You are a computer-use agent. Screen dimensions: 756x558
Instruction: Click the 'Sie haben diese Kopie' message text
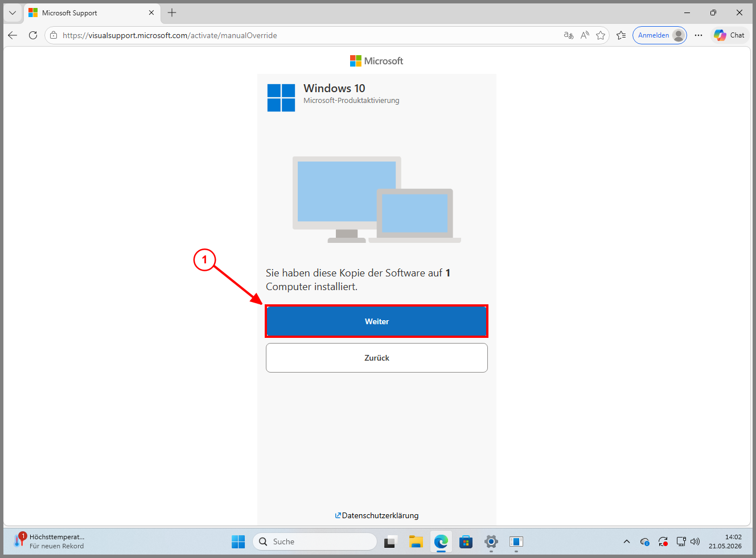[358, 280]
